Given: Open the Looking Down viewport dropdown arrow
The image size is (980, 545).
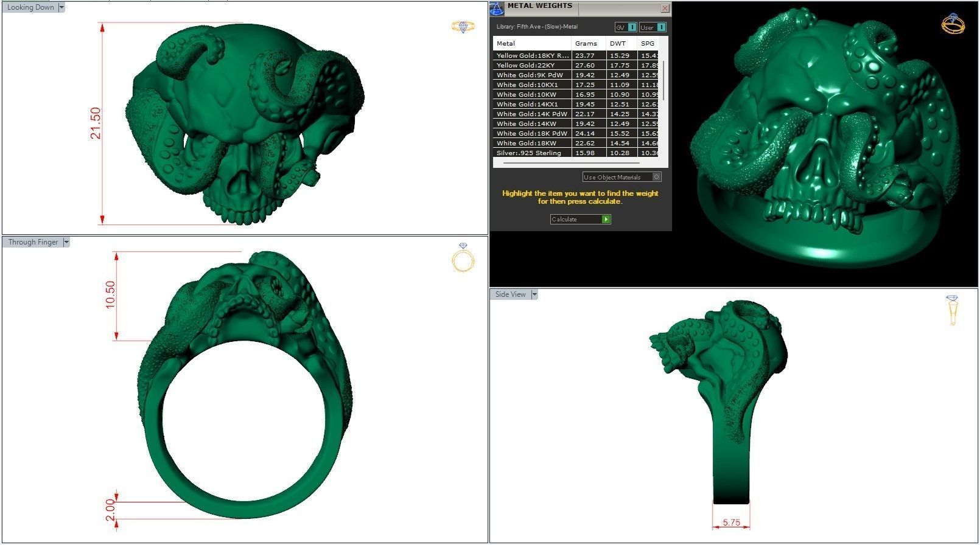Looking at the screenshot, I should pyautogui.click(x=61, y=7).
